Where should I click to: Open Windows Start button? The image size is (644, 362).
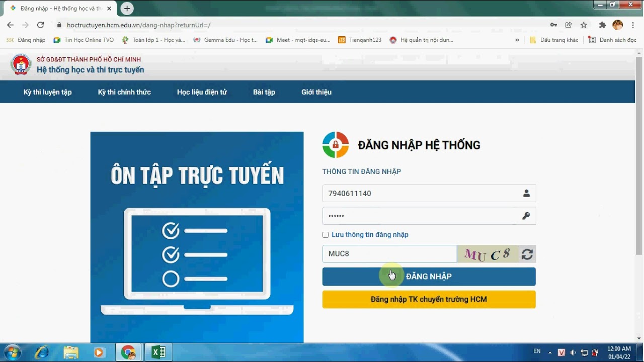pyautogui.click(x=12, y=352)
